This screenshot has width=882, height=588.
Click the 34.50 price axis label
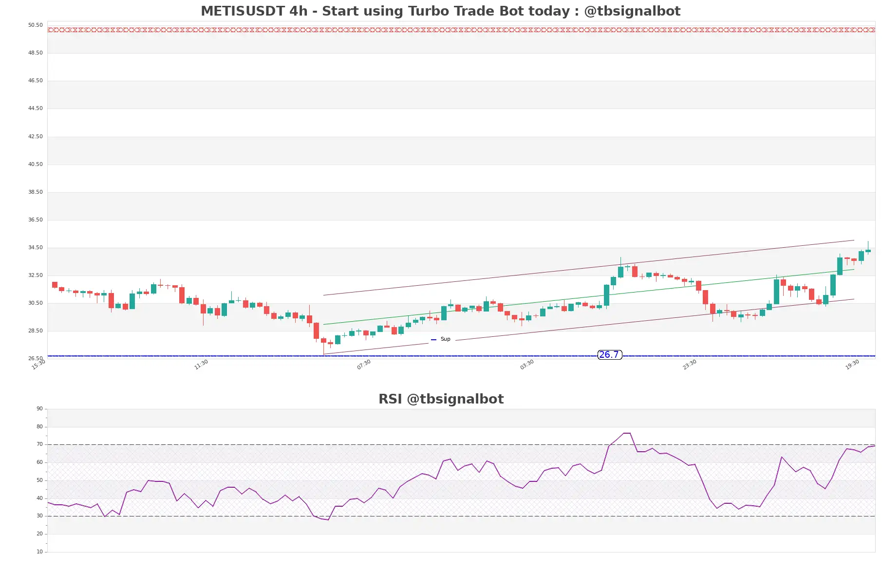[x=35, y=247]
